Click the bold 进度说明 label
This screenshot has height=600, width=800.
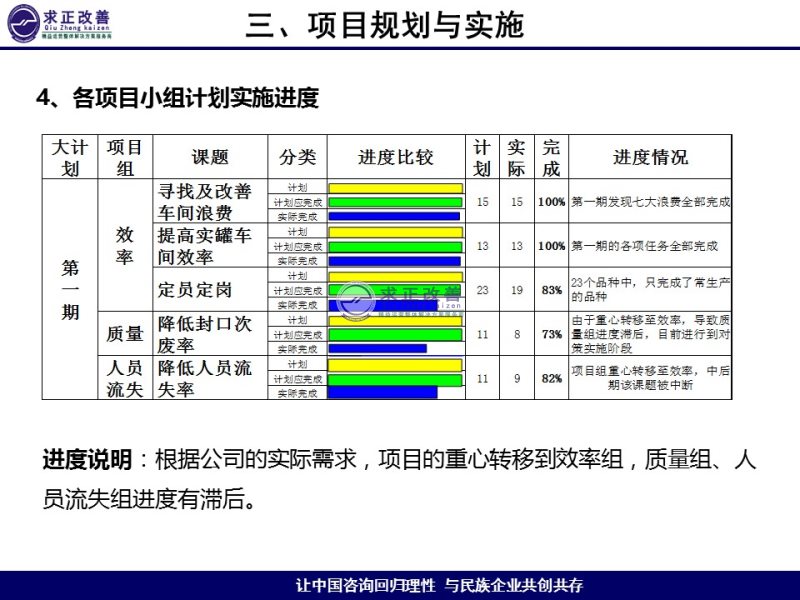pos(87,460)
